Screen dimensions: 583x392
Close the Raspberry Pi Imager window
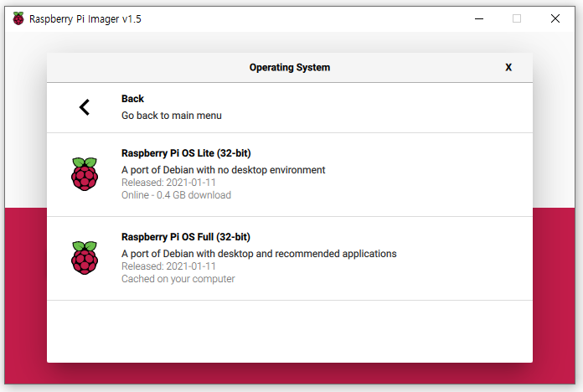[555, 18]
